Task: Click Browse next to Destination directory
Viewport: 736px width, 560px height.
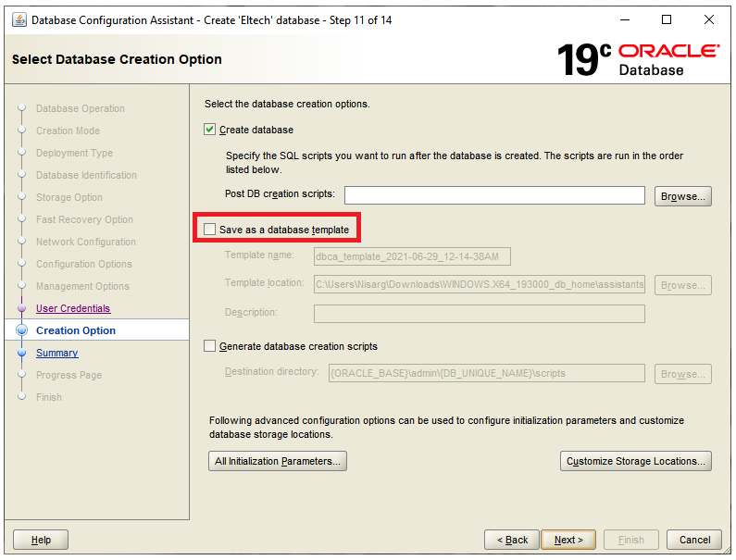Action: point(683,374)
